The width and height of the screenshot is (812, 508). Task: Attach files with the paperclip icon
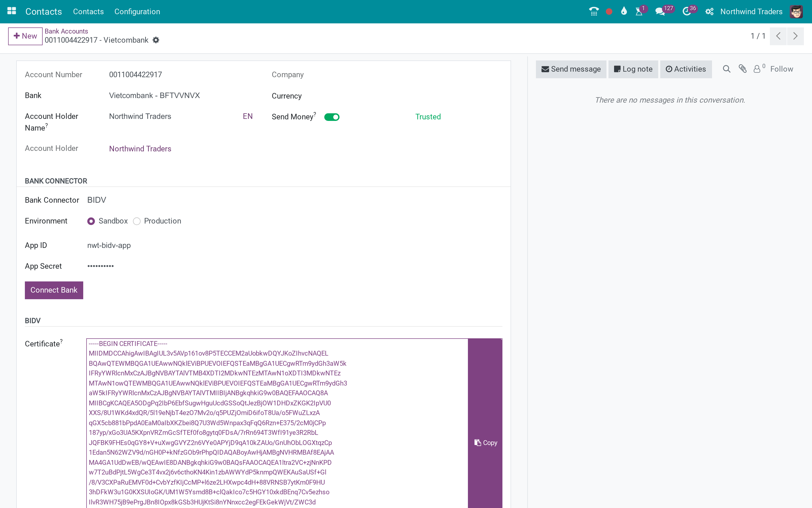tap(742, 69)
